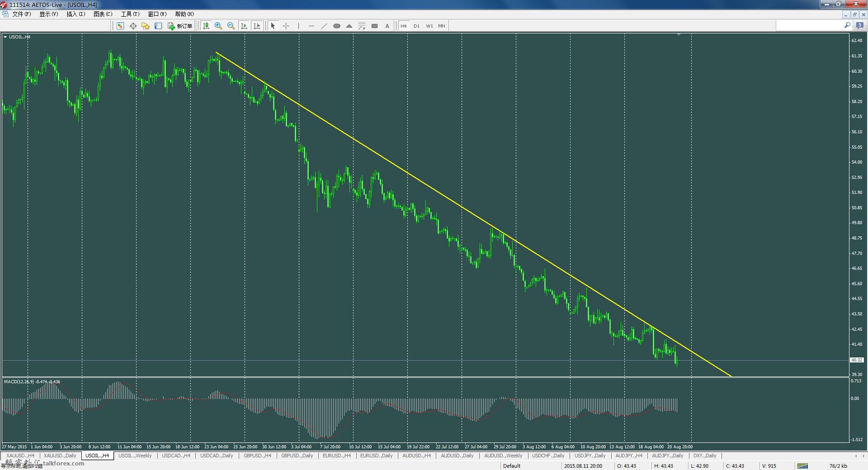Switch to USDCHF.,Daily chart tab
This screenshot has height=470, width=868.
click(x=548, y=456)
